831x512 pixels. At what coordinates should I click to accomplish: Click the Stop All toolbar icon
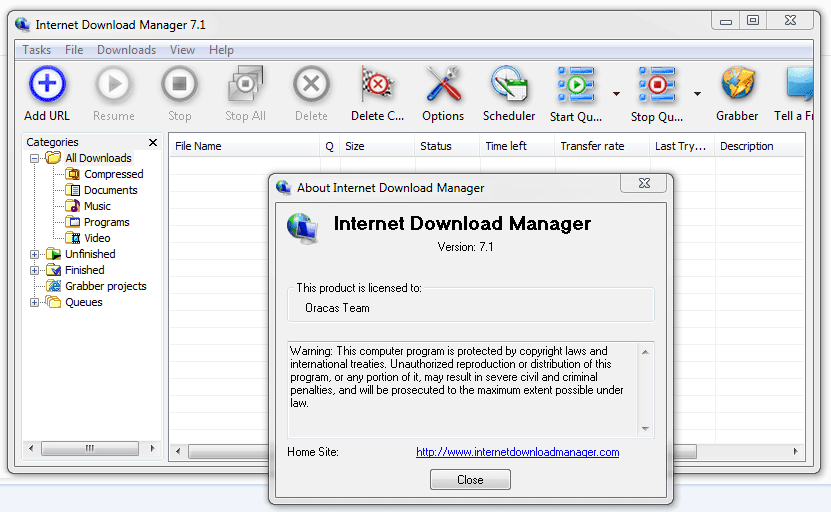(245, 84)
